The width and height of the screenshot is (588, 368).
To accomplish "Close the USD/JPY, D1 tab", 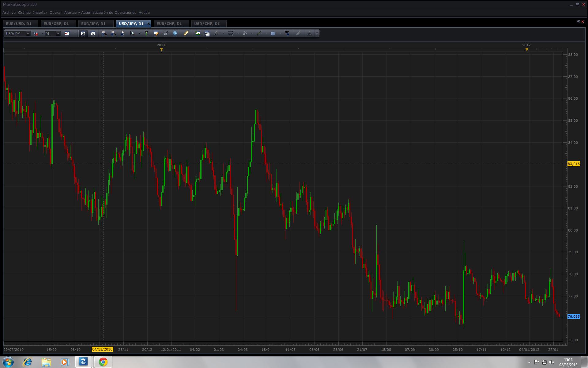I will point(149,24).
